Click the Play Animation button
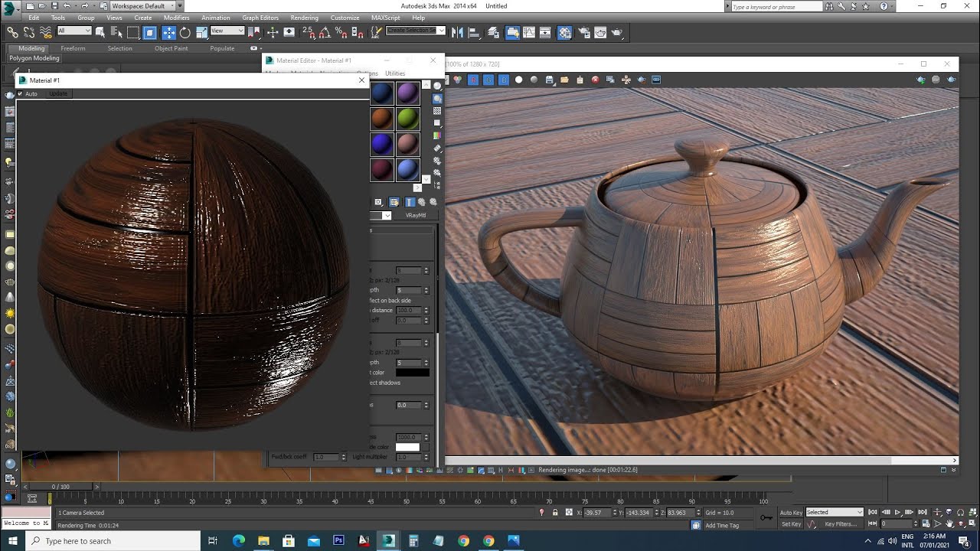Viewport: 980px width, 551px height. (x=898, y=513)
